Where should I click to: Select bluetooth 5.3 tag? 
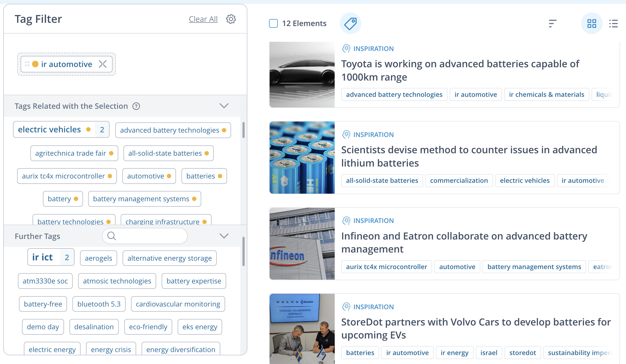click(x=99, y=304)
